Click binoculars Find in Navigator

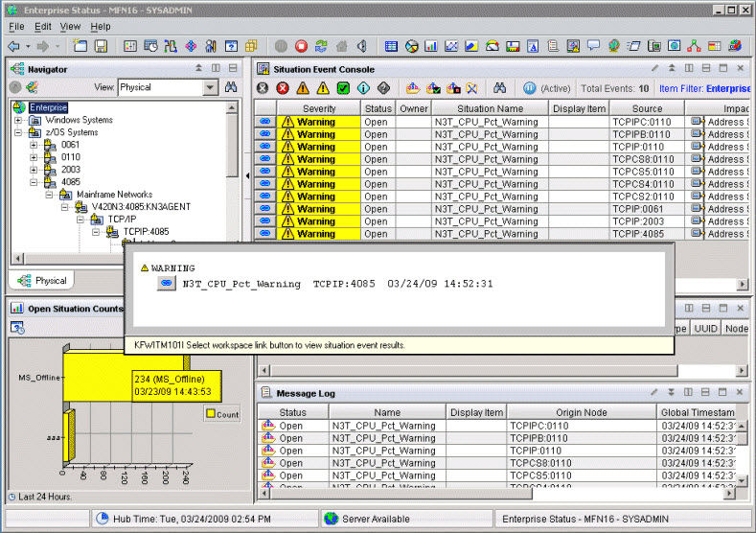tap(231, 87)
